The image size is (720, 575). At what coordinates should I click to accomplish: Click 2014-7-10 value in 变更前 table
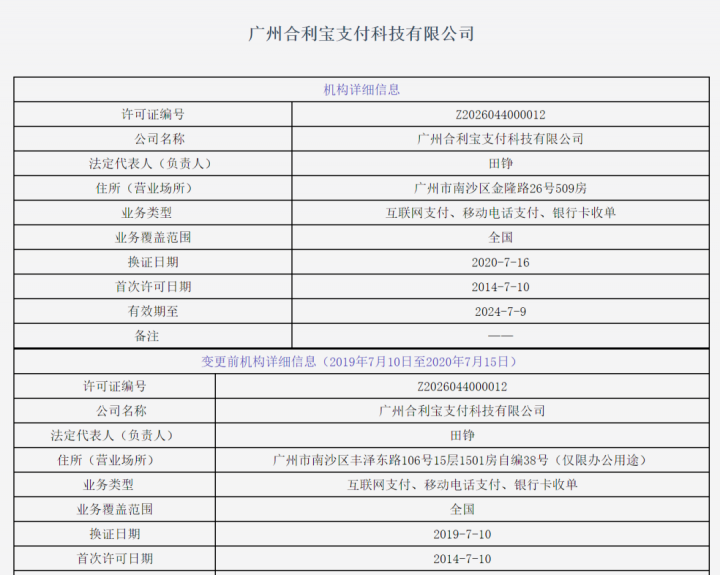[x=462, y=559]
